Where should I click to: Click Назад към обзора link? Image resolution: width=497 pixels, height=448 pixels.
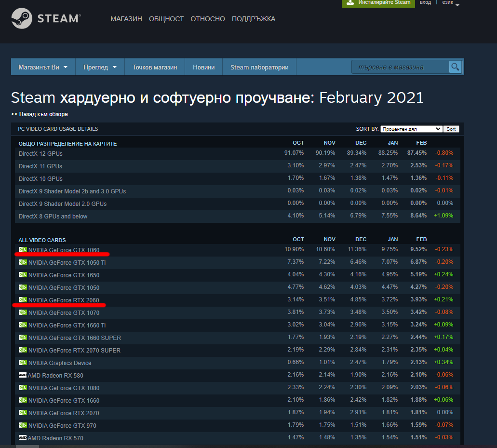pos(40,114)
